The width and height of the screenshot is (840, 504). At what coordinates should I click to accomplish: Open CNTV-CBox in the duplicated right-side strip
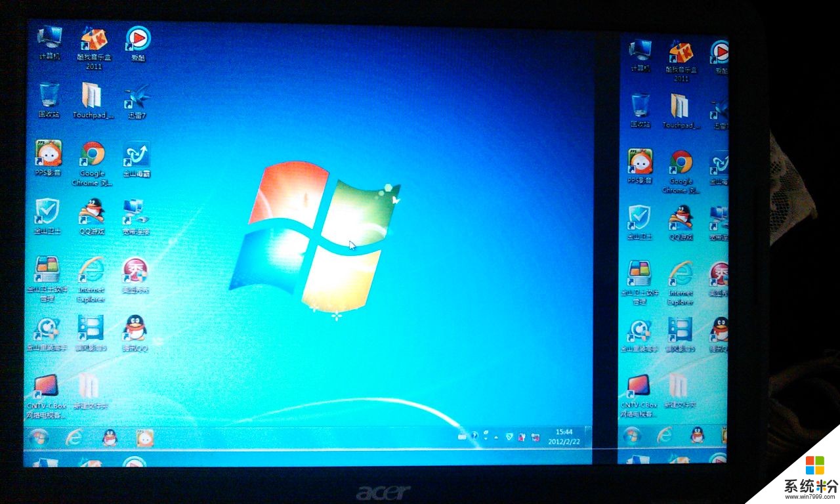[x=639, y=396]
